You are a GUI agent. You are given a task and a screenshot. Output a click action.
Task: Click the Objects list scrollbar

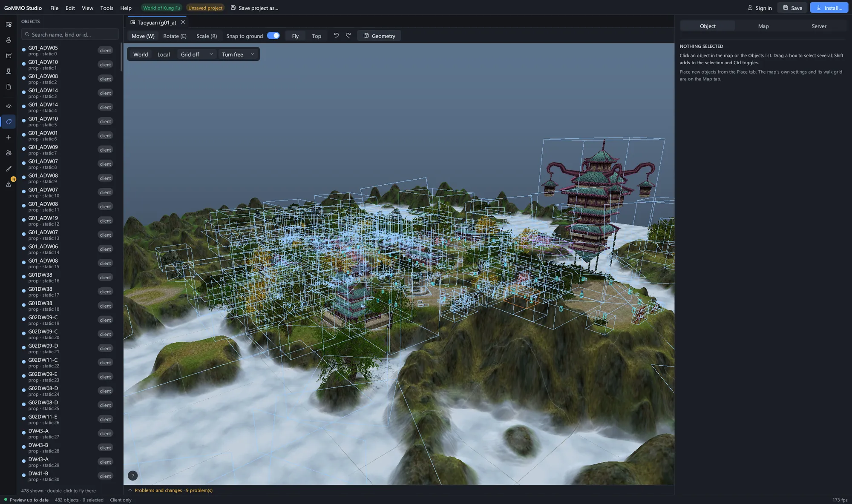121,57
